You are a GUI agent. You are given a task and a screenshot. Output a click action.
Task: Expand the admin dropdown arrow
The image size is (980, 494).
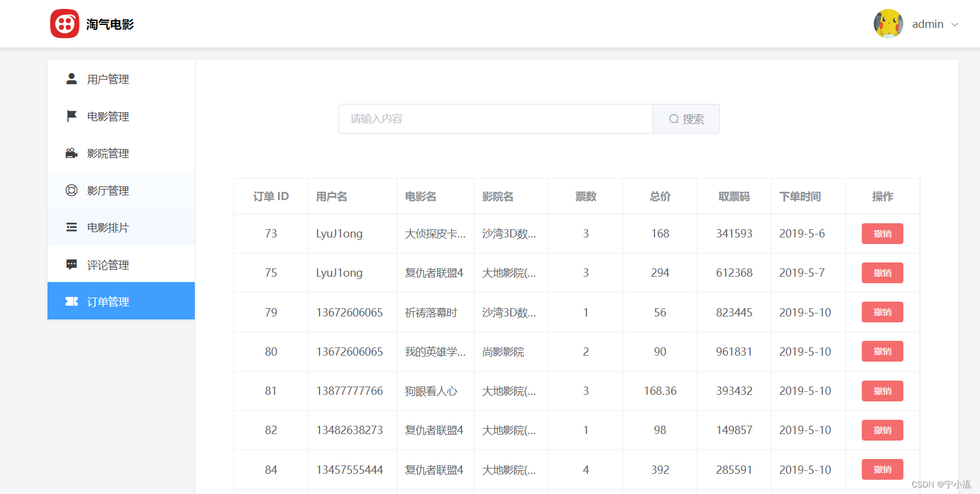(955, 25)
